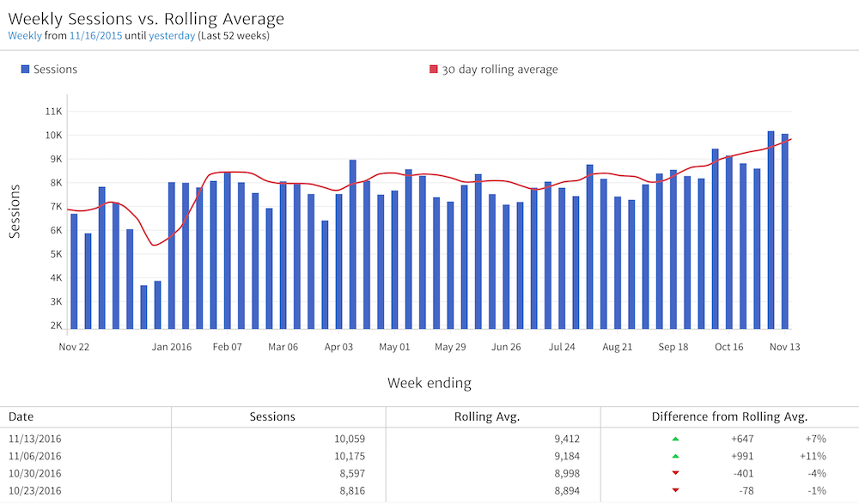Toggle the blue Sessions legend marker
The height and width of the screenshot is (504, 859).
25,70
